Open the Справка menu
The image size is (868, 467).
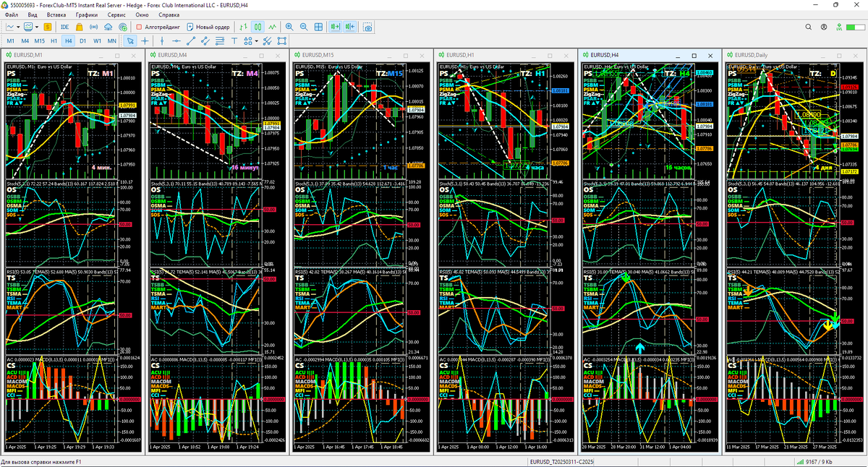(x=169, y=14)
